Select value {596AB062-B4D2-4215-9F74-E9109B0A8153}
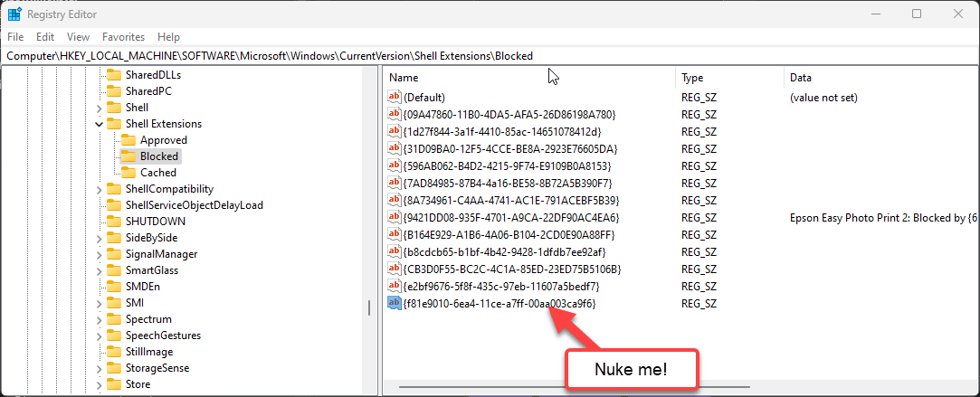Viewport: 980px width, 397px height. (x=507, y=166)
